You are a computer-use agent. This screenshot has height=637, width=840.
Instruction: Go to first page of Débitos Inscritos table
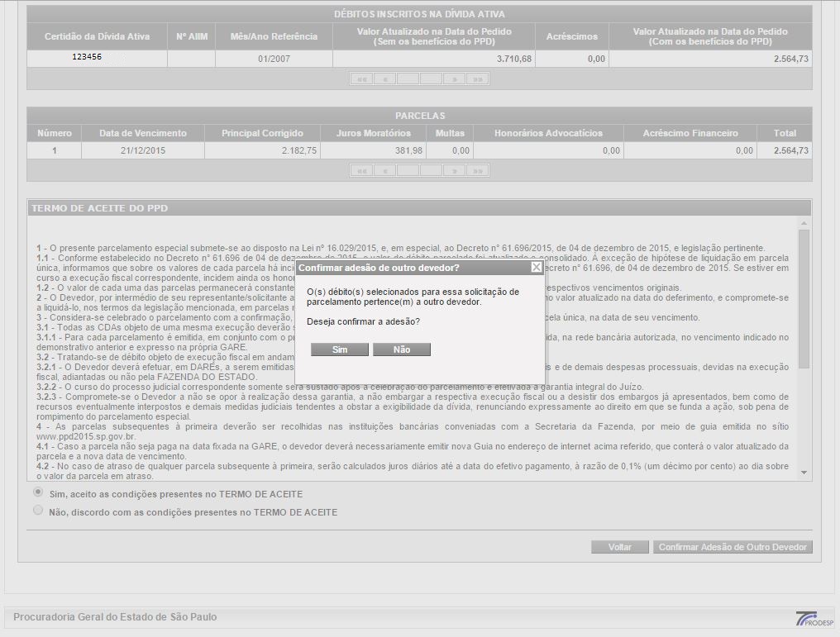tap(361, 78)
